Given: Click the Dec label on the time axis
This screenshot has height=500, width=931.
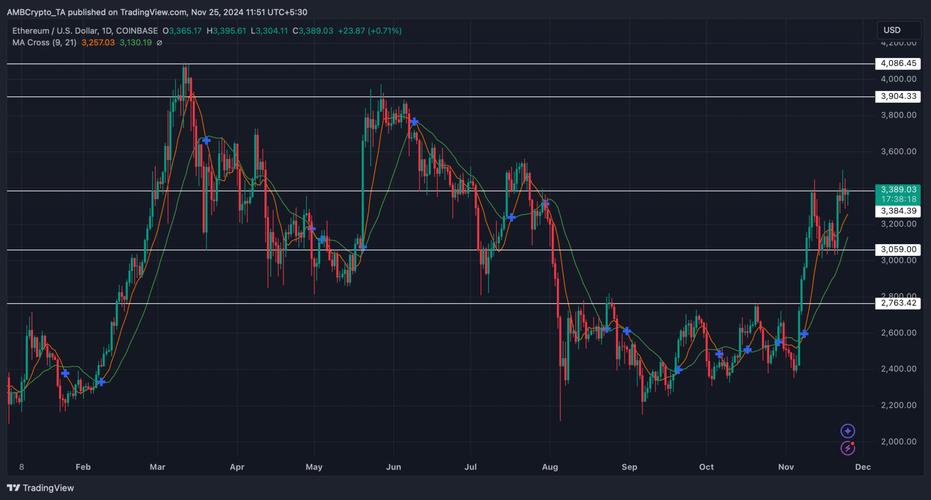Looking at the screenshot, I should (x=864, y=466).
